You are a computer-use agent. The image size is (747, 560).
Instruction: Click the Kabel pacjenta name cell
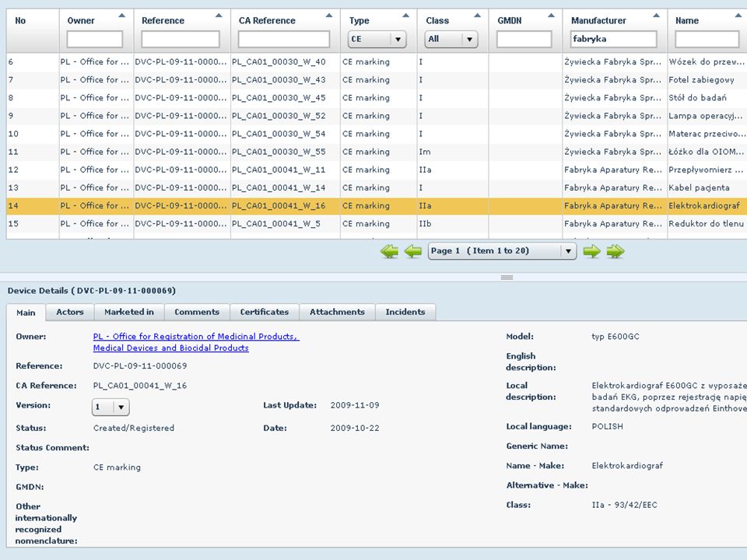click(699, 187)
